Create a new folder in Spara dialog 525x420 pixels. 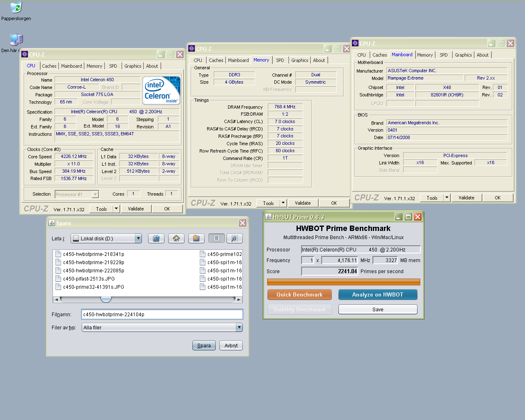point(196,238)
